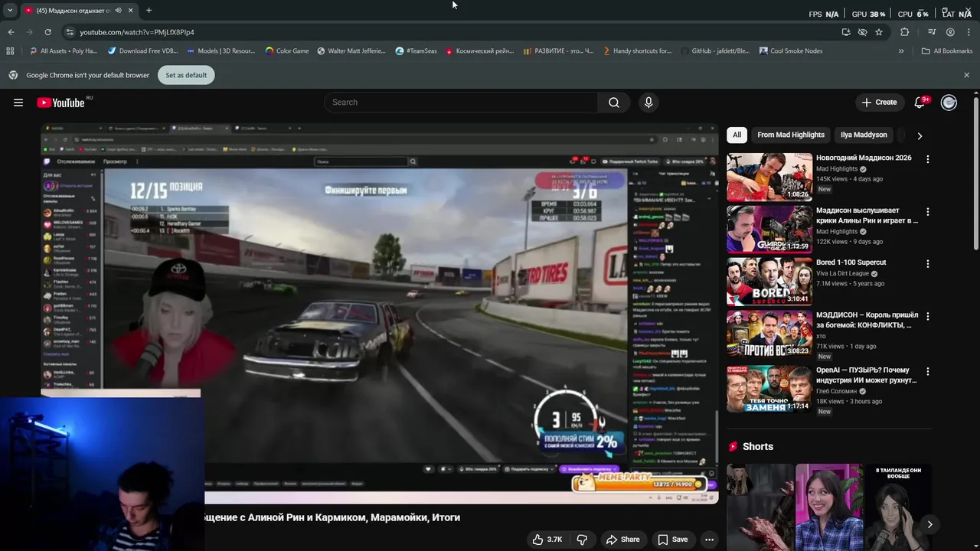
Task: Select the Ilya Maddyson chip
Action: (x=864, y=135)
